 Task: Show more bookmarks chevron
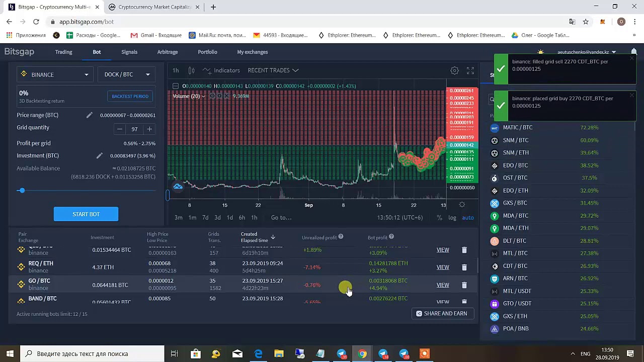(x=634, y=35)
